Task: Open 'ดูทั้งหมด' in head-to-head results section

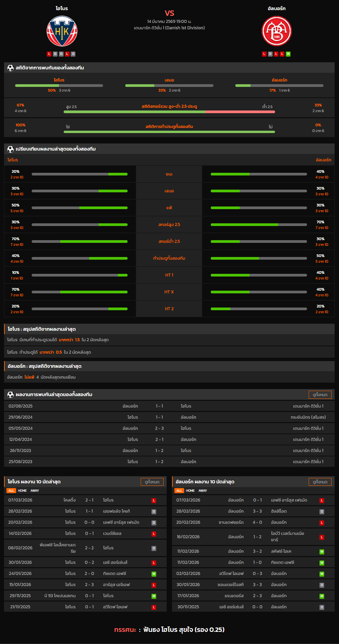Action: [320, 395]
